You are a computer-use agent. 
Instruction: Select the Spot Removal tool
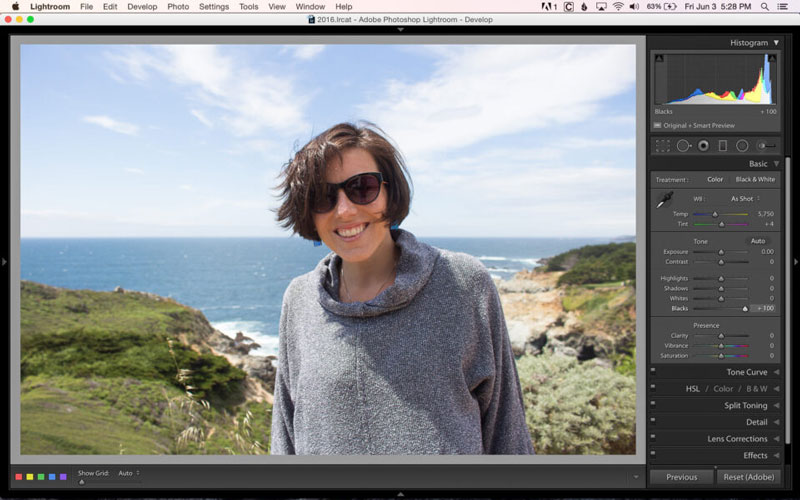click(683, 146)
